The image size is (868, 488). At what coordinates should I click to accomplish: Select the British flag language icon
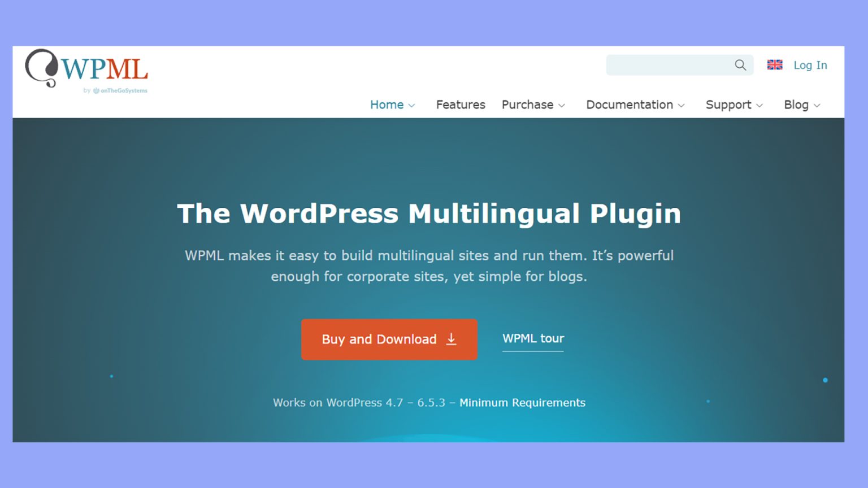(774, 64)
